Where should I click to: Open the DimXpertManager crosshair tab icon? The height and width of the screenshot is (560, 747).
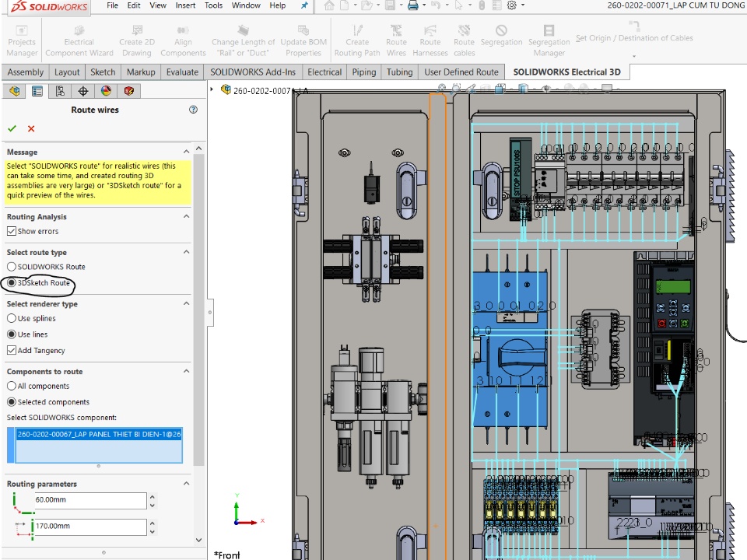point(83,92)
